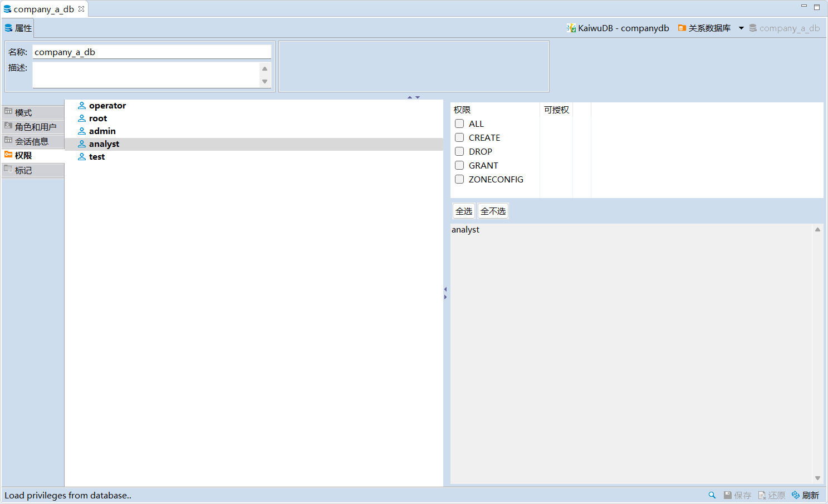Viewport: 828px width, 504px height.
Task: Click the 关系数据库 database type icon
Action: coord(682,28)
